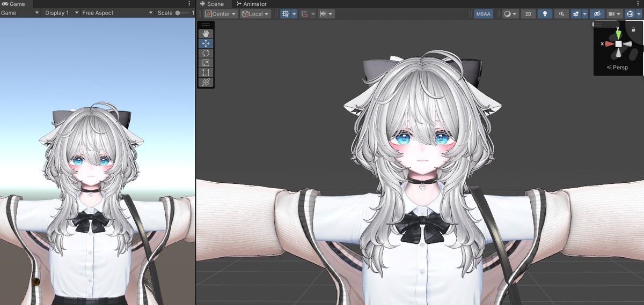
Task: Click the center cube of orientation gizmo
Action: 618,44
